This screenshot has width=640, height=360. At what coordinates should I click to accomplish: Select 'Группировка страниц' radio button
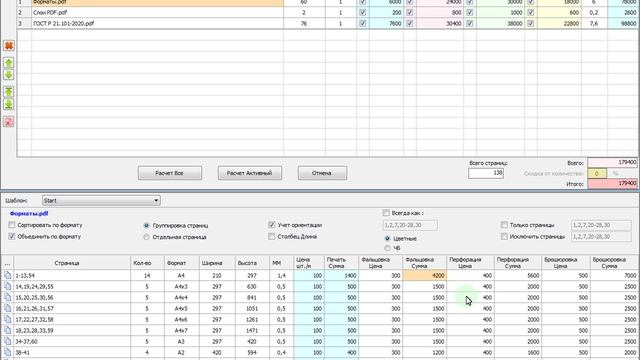point(147,225)
